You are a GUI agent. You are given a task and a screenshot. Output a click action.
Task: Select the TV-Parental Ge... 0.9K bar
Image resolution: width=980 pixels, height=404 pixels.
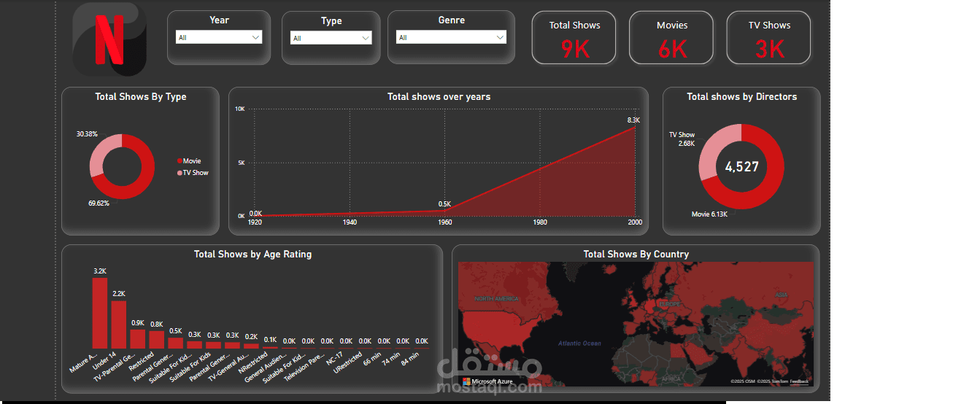[137, 338]
